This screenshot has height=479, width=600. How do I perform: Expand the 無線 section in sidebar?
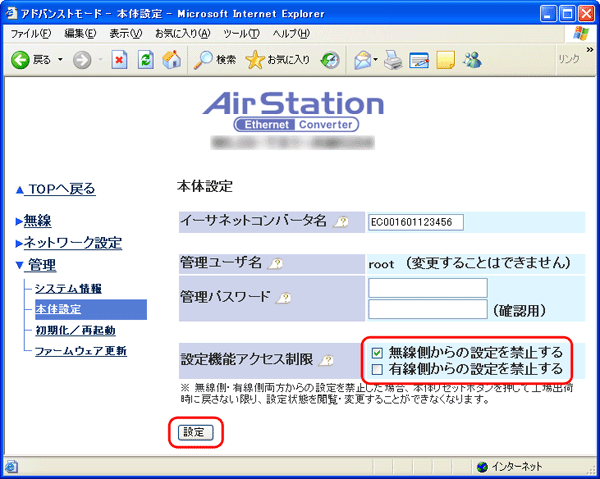point(37,221)
